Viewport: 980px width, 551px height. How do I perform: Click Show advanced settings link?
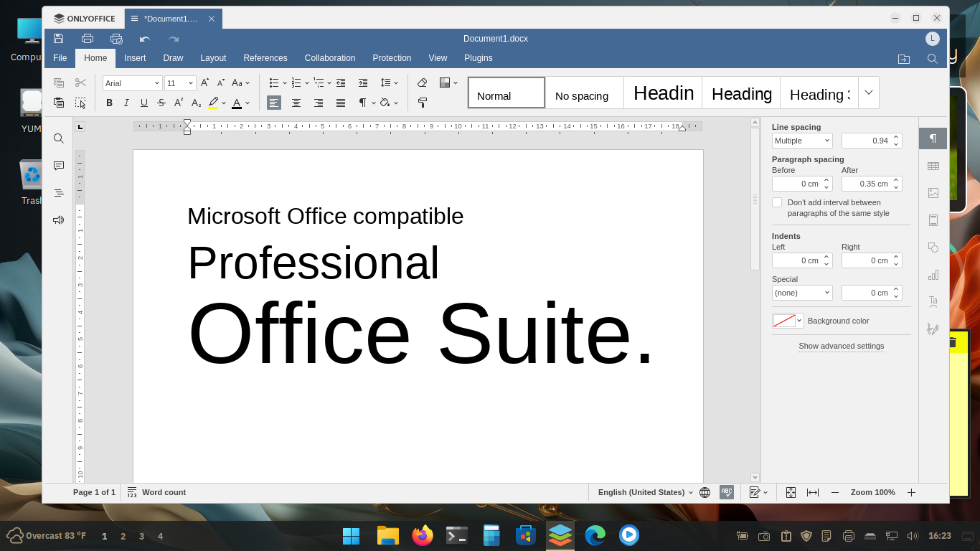pyautogui.click(x=842, y=346)
